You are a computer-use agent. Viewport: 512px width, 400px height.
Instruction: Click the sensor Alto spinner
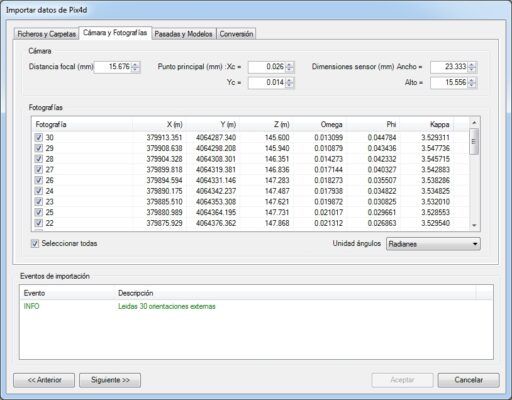[x=472, y=82]
